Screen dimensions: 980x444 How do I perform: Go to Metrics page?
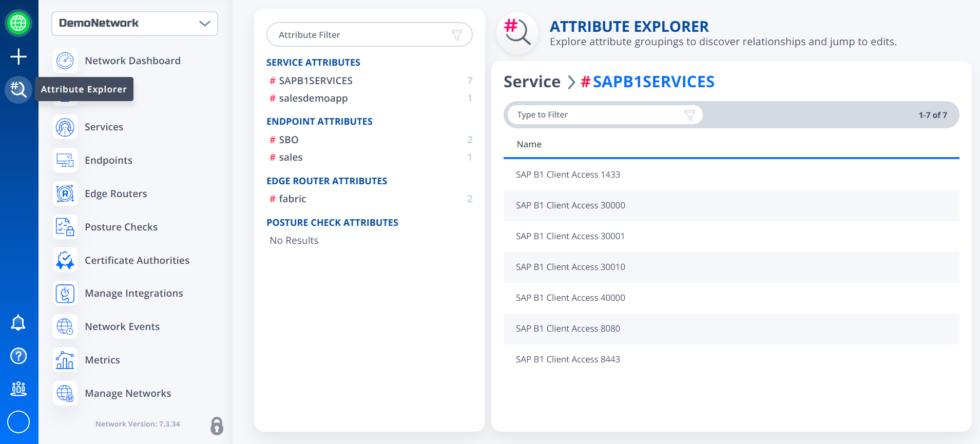pos(102,360)
